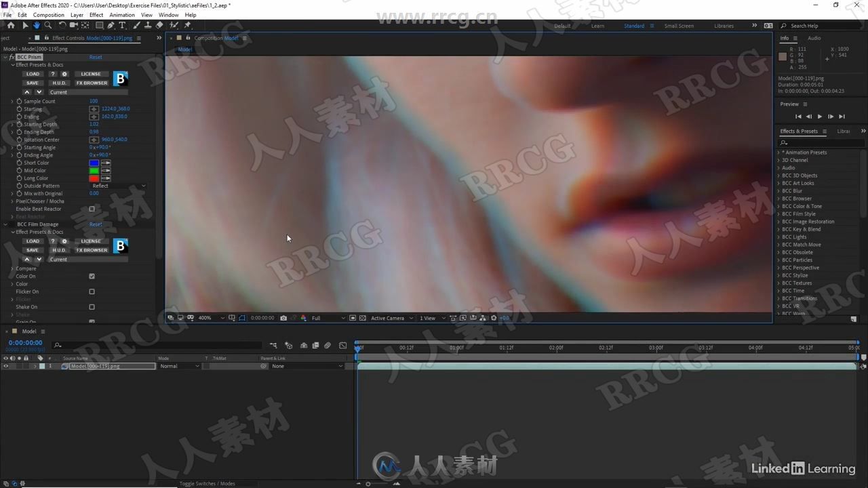Toggle Sample Count stopwatch keyframing
The image size is (868, 488).
19,101
